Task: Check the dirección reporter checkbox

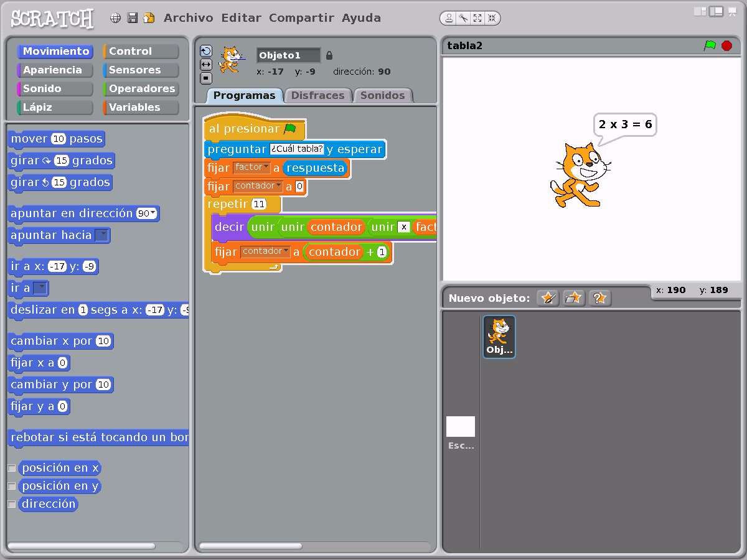Action: coord(11,504)
